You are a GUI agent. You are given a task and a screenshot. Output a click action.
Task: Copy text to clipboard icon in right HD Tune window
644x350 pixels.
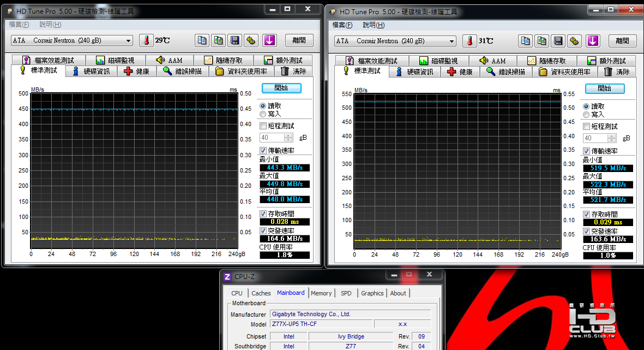pos(525,41)
